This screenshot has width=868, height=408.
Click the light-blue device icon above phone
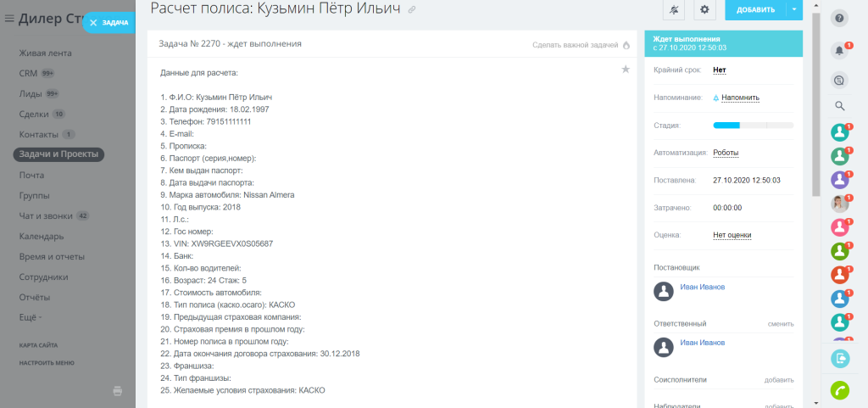point(840,358)
